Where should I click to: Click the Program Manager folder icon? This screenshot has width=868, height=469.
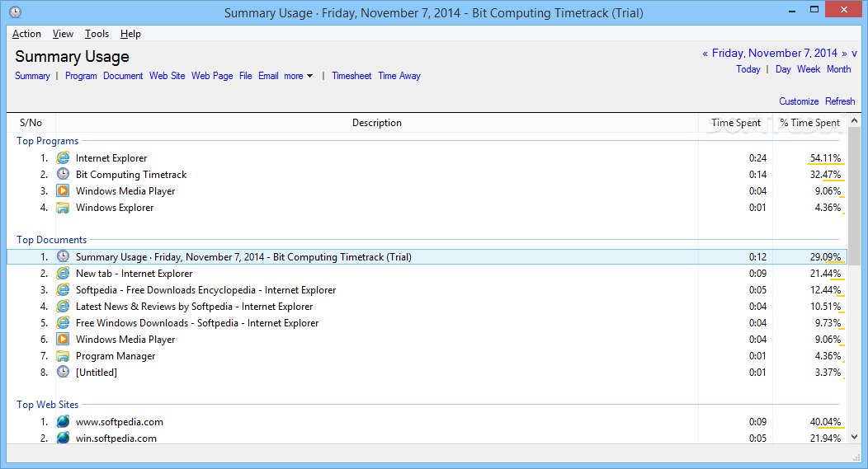63,355
